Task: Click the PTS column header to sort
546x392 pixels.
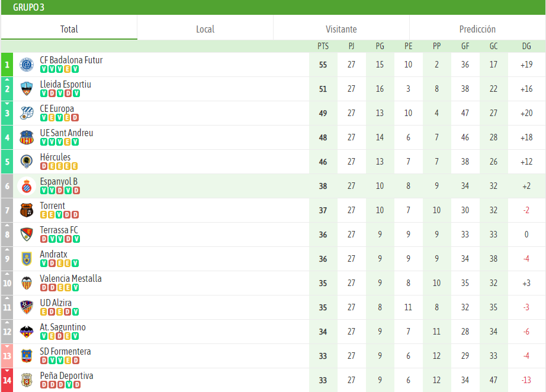Action: (323, 46)
